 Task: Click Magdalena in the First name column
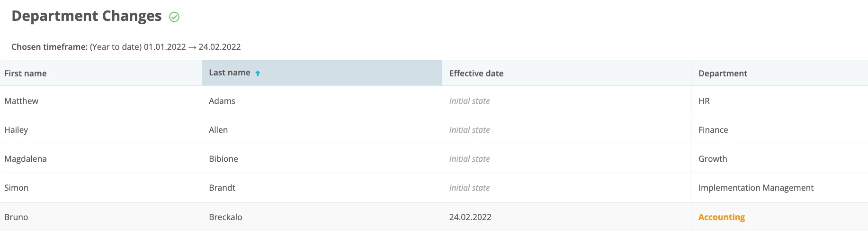coord(26,158)
